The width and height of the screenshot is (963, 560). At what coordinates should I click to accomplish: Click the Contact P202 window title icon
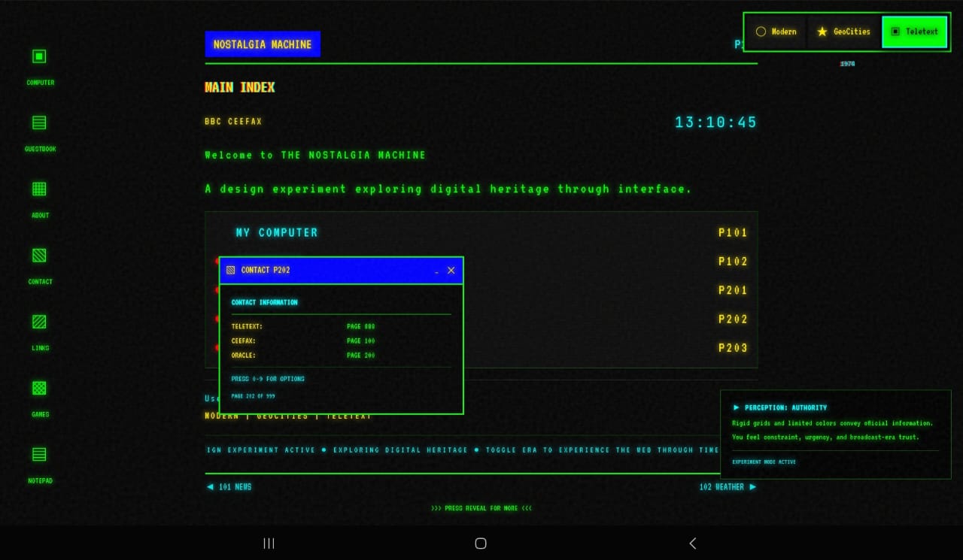(x=230, y=270)
